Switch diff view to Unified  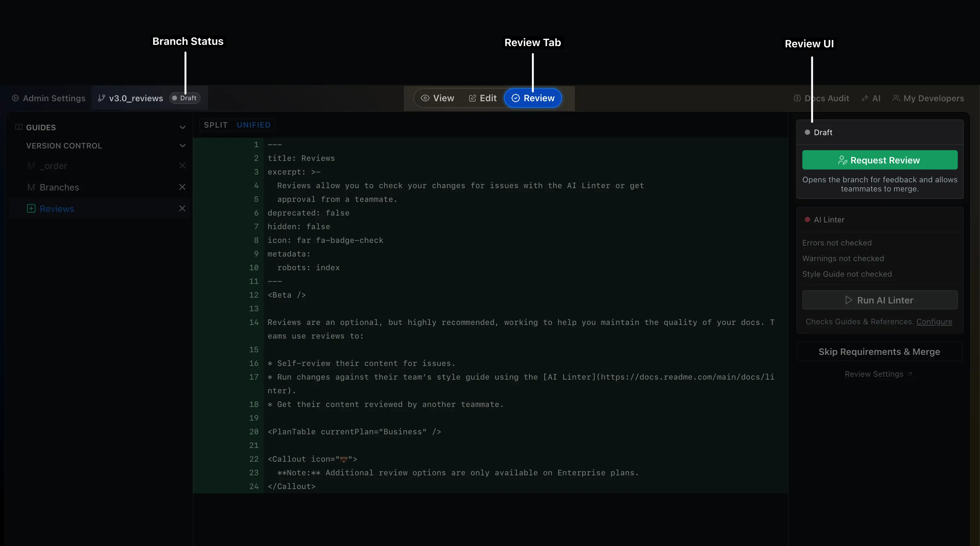click(253, 125)
